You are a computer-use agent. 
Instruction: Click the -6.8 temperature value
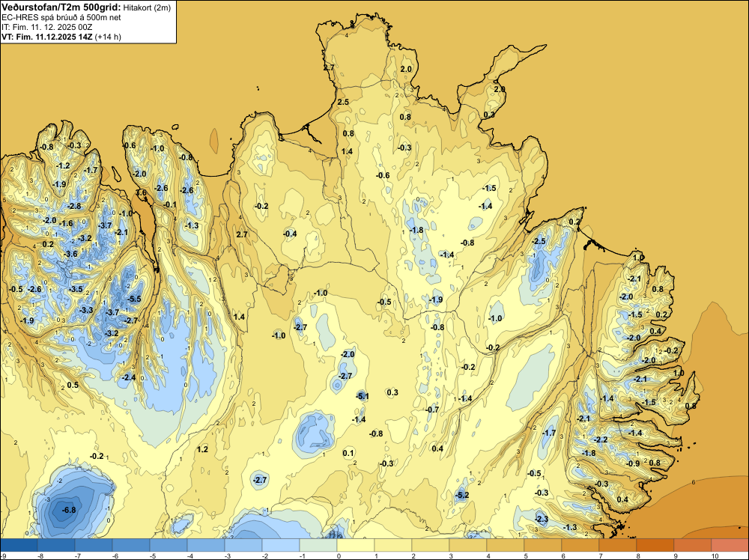point(69,510)
